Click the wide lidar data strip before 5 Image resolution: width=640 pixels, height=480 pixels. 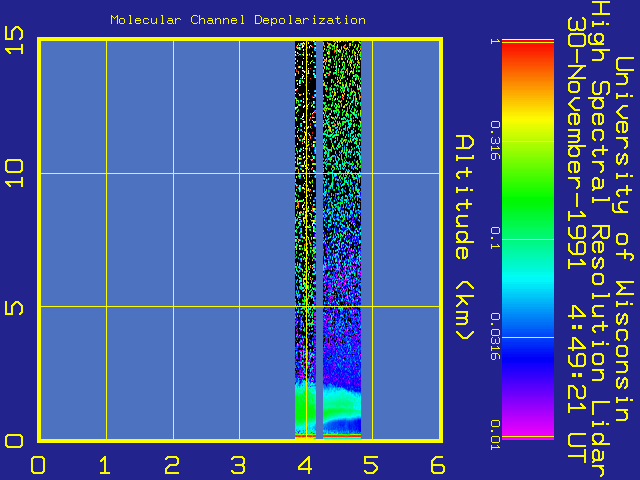click(342, 239)
